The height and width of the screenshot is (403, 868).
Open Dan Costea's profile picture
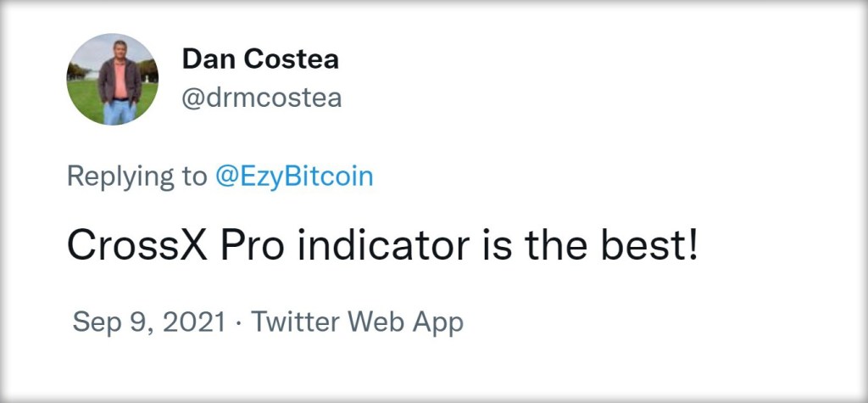[x=112, y=80]
